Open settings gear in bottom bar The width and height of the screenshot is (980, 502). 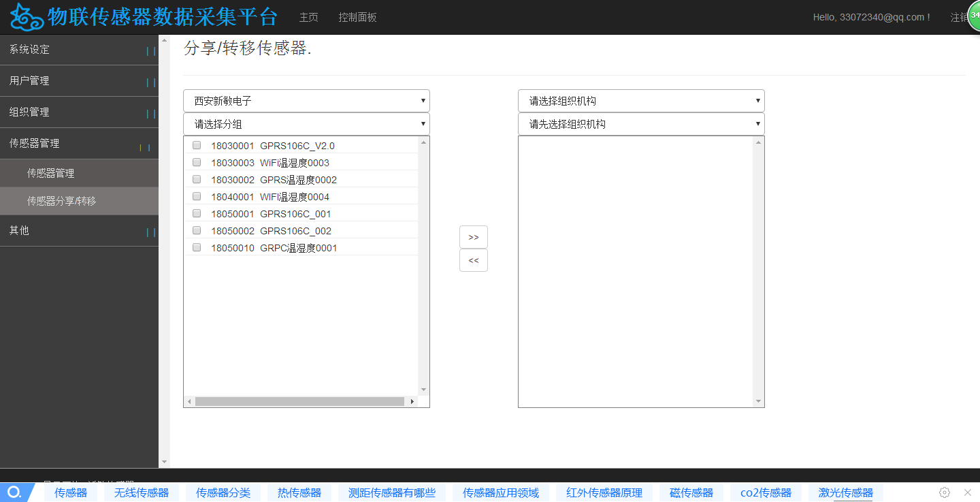[945, 492]
